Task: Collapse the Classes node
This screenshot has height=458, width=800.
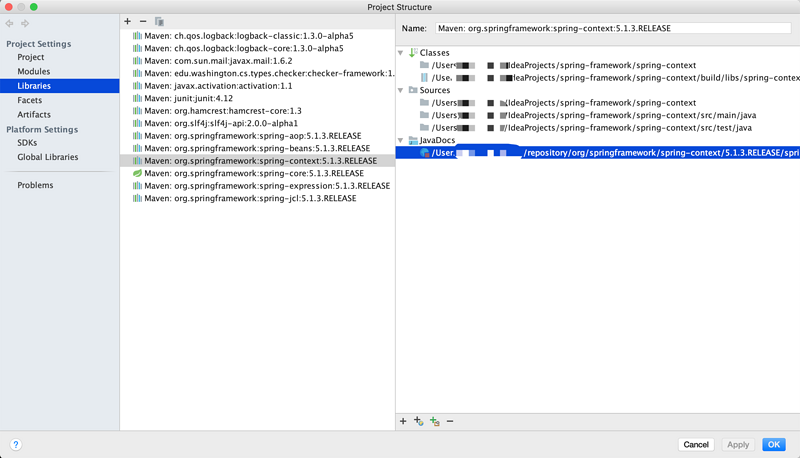Action: (401, 53)
